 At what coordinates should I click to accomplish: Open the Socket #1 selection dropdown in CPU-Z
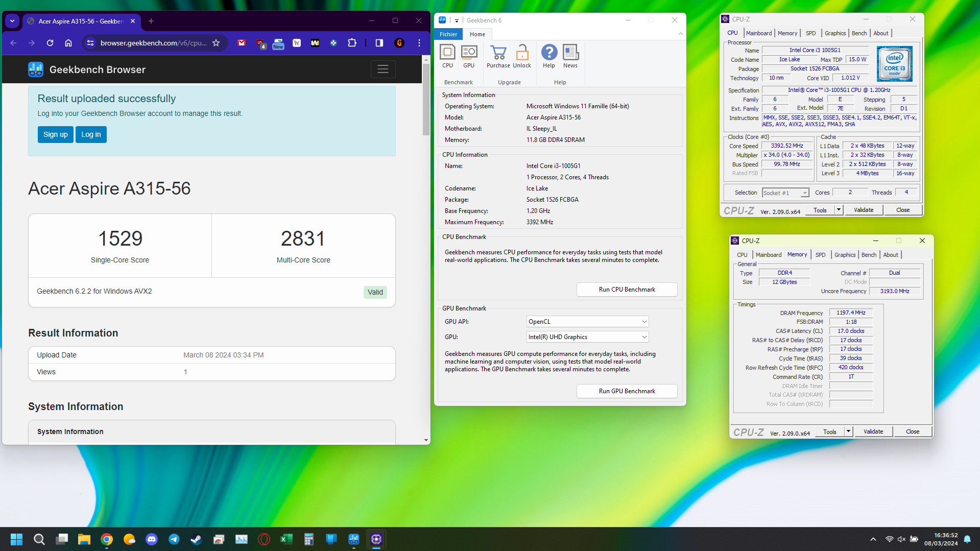pyautogui.click(x=786, y=193)
